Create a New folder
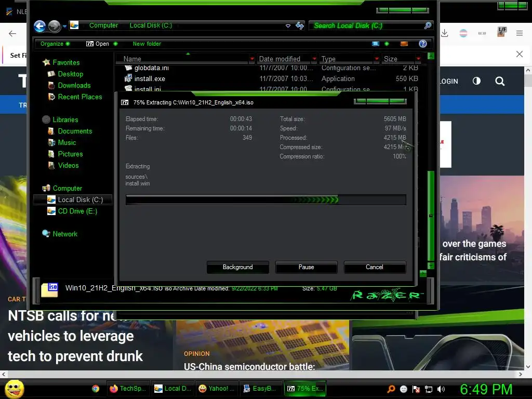532x399 pixels. pos(147,44)
